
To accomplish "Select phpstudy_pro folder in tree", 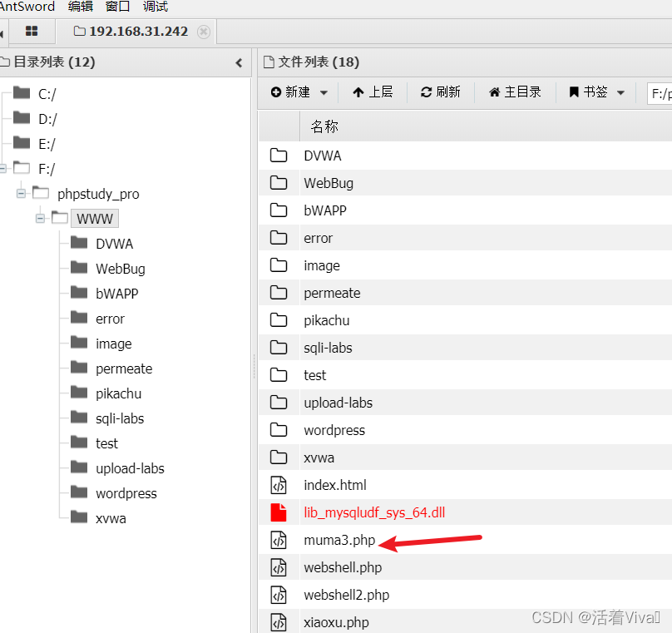I will point(98,194).
